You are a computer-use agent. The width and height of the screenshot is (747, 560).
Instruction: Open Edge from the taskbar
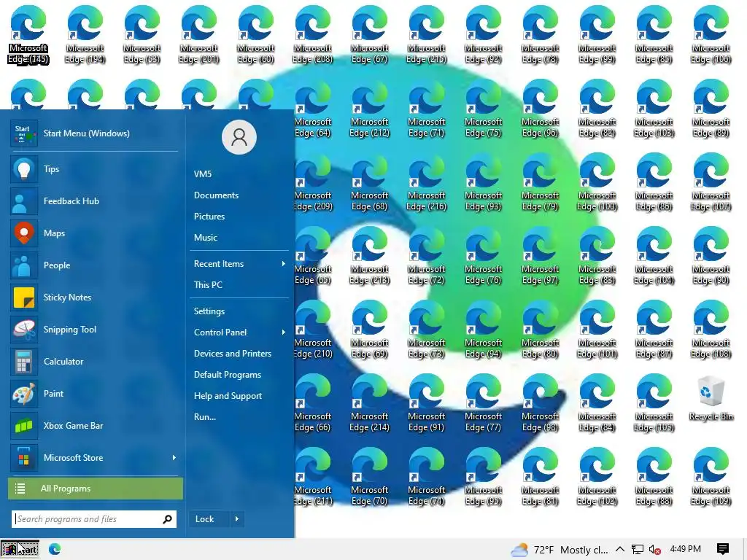click(x=55, y=549)
